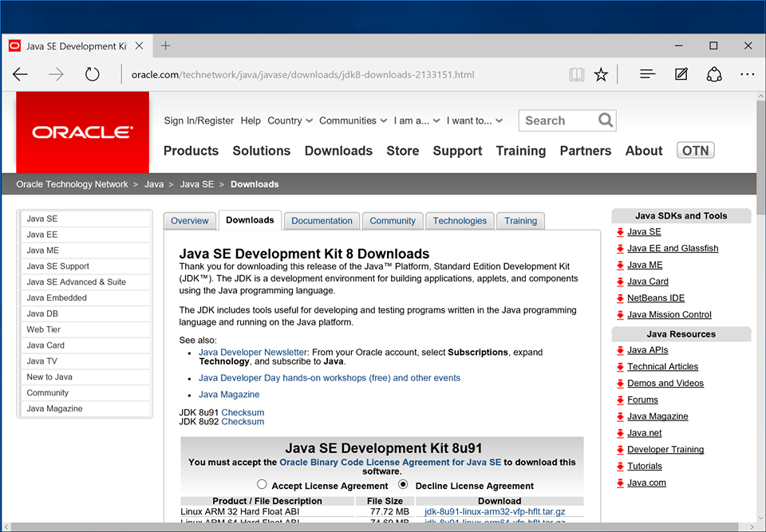Click red arrow icon beside NetBeans IDE

tap(620, 298)
